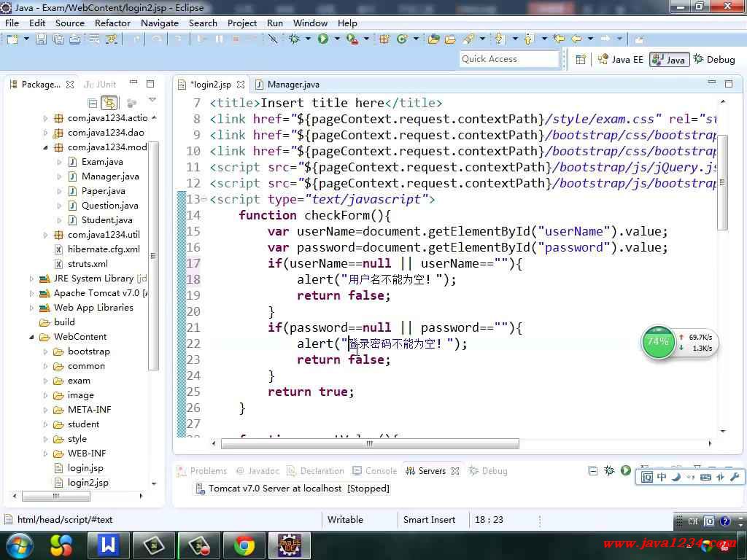Open Package Explorer view menu triangle
Screen dimensions: 747x560
(x=152, y=101)
